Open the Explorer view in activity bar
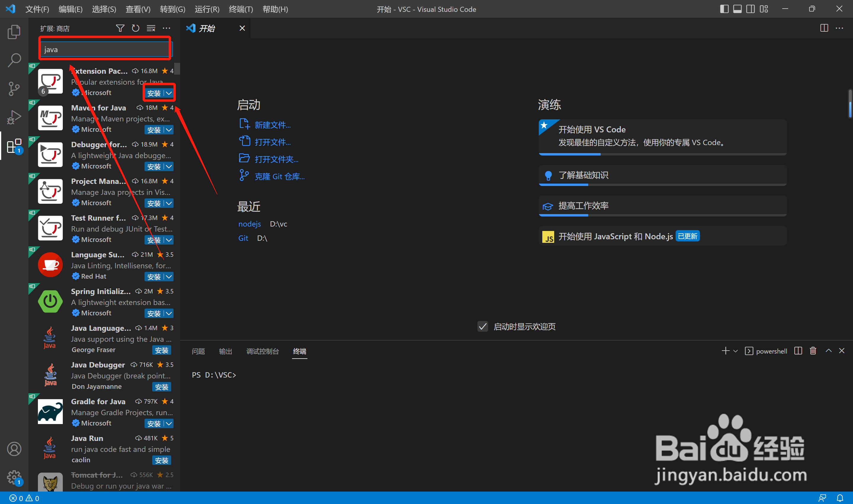Screen dimensions: 853x504 tap(14, 32)
